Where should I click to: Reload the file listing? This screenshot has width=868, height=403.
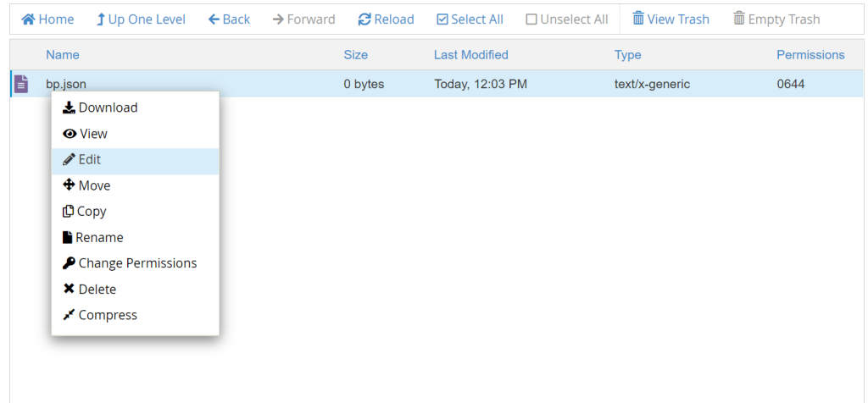click(386, 19)
